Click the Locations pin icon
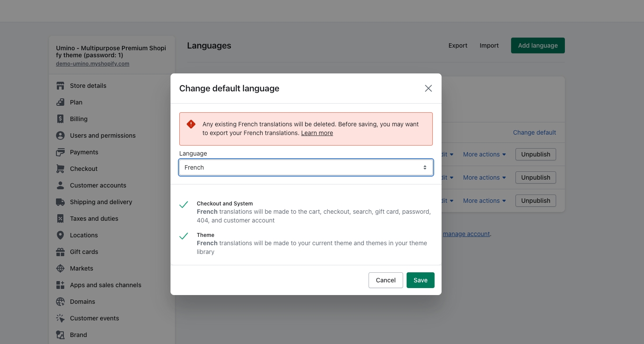 point(60,235)
